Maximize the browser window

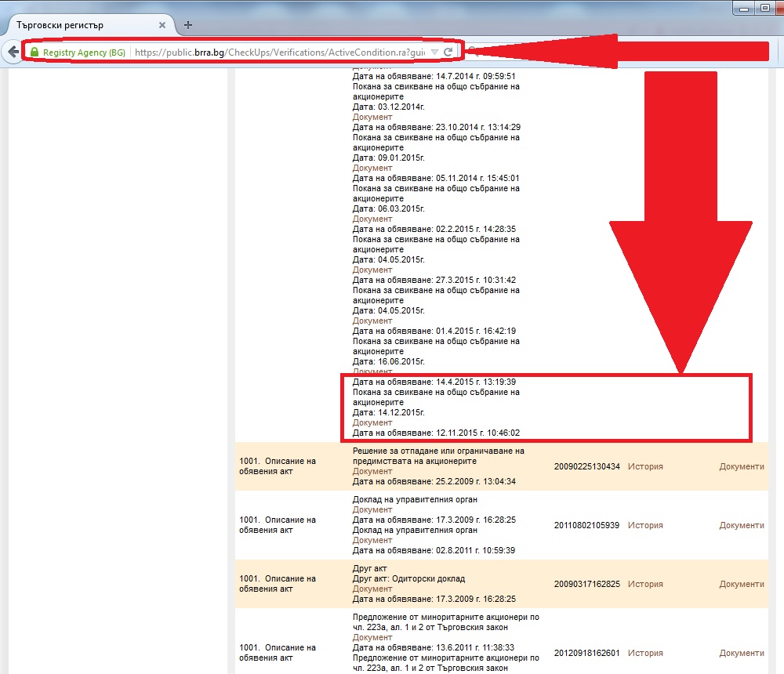pos(764,9)
